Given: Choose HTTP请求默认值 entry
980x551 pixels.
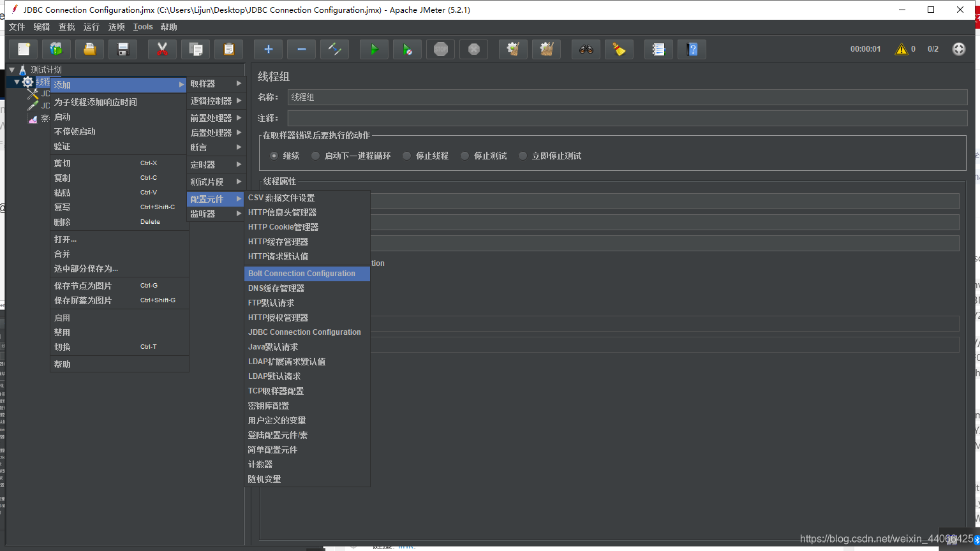Looking at the screenshot, I should pos(307,256).
